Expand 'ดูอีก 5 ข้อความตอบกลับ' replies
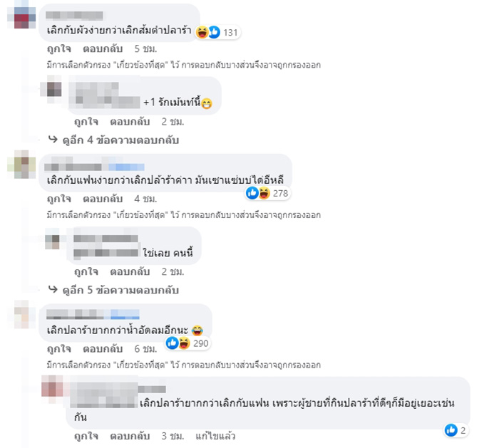The width and height of the screenshot is (499, 448). pyautogui.click(x=120, y=290)
